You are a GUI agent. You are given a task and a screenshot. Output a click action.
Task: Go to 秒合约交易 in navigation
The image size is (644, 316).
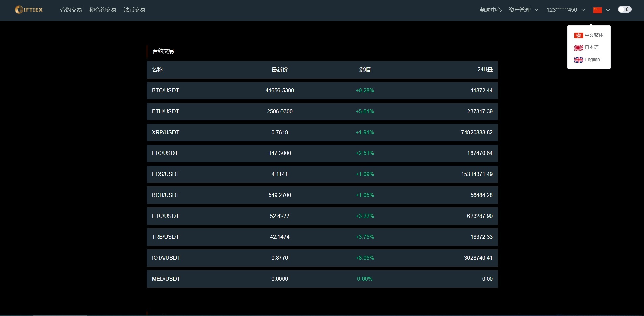coord(103,10)
